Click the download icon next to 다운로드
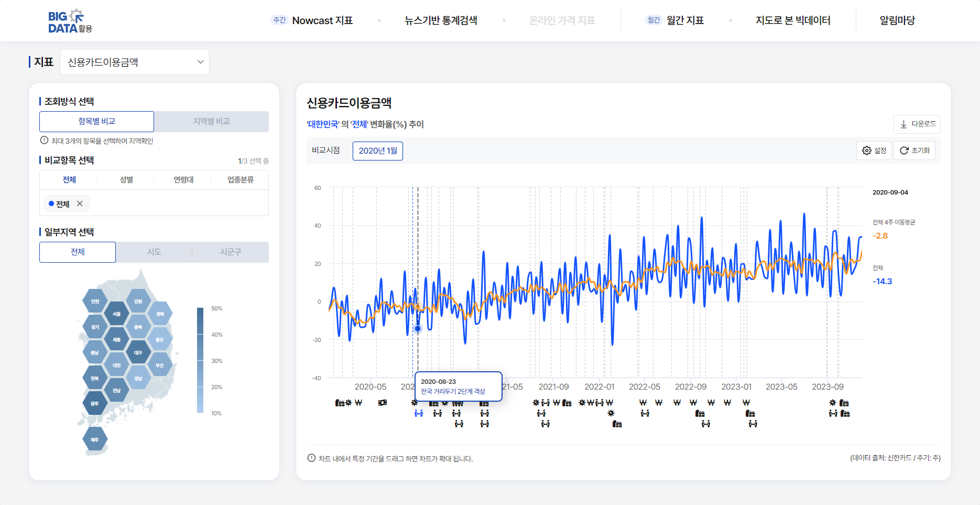980x505 pixels. [x=903, y=124]
